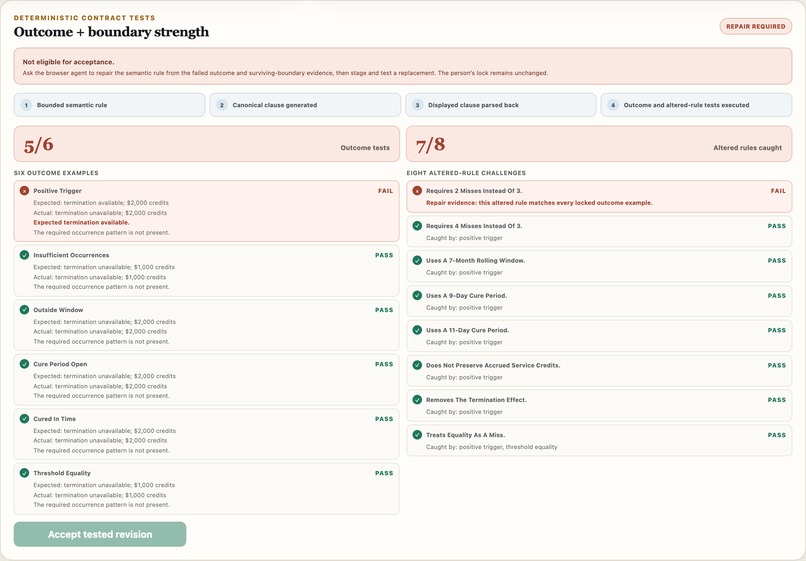Click the green check icon on Outside Window
The image size is (806, 561).
point(24,310)
